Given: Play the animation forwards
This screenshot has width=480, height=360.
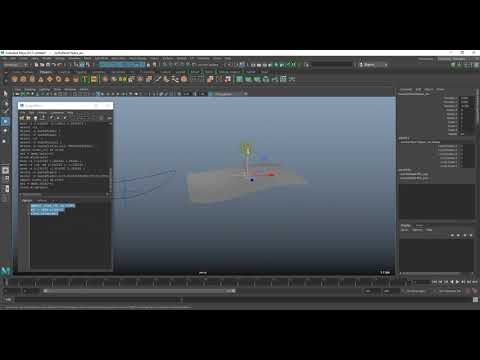Looking at the screenshot, I should (457, 282).
